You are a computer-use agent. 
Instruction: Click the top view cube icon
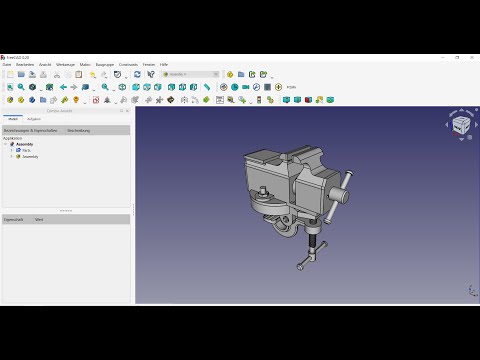click(147, 87)
